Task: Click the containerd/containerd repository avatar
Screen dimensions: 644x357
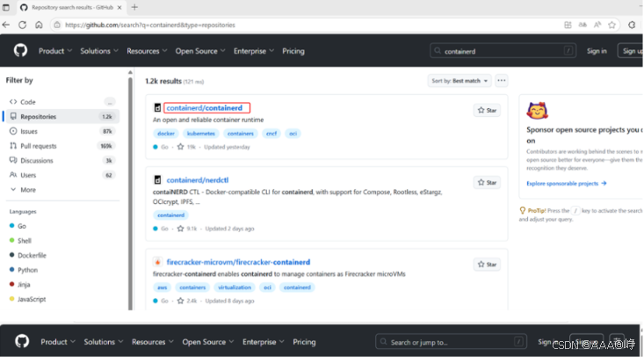Action: tap(158, 108)
